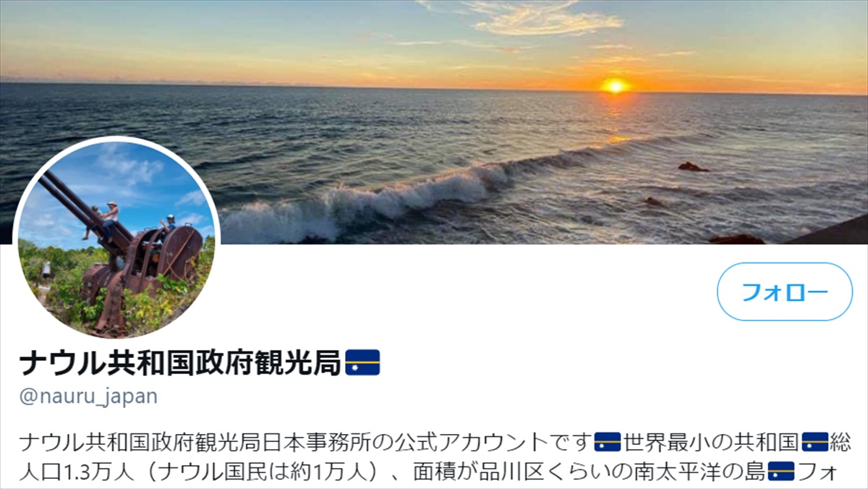This screenshot has width=868, height=489.
Task: Click the Nauru flag beside display name
Action: tap(362, 362)
